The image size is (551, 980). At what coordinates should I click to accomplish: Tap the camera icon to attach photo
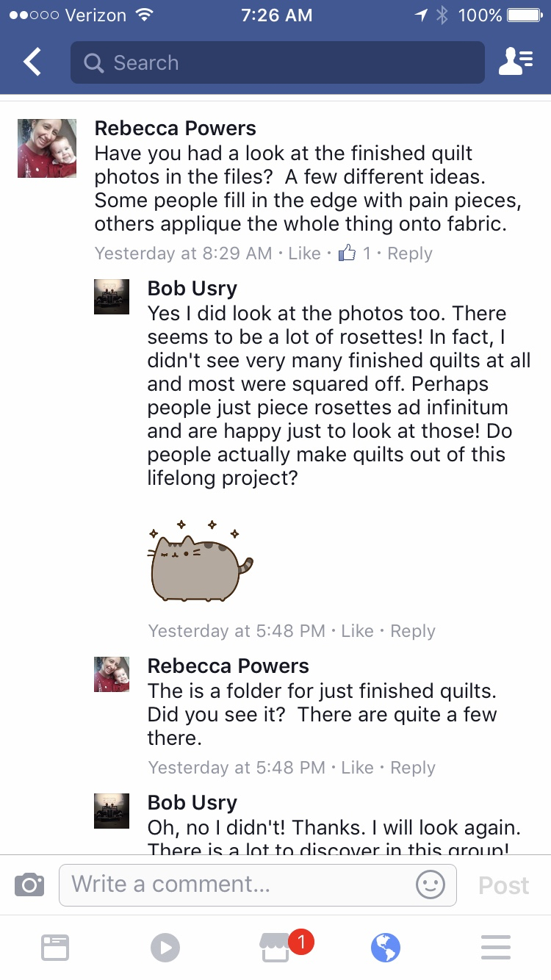tap(29, 884)
